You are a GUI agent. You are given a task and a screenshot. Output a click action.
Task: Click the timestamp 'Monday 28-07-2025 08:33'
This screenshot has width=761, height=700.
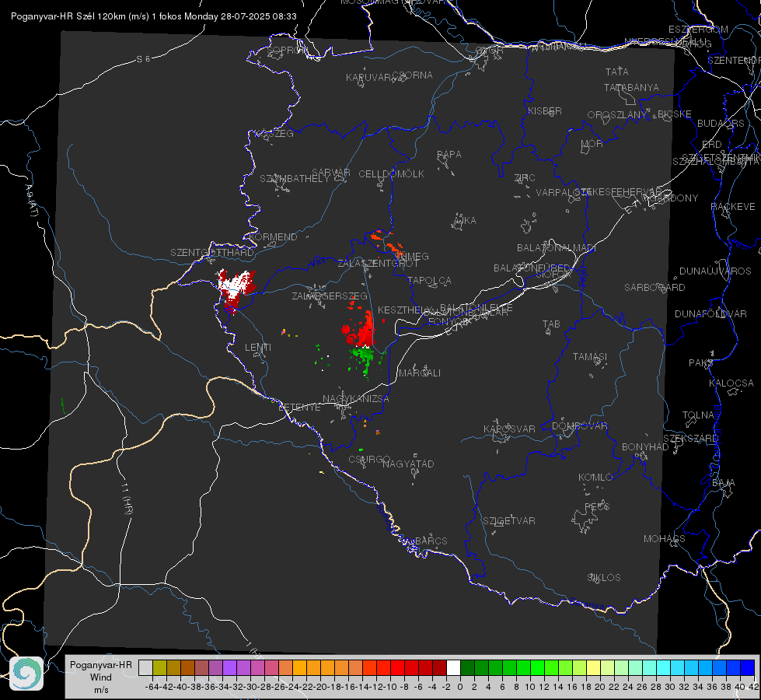240,16
